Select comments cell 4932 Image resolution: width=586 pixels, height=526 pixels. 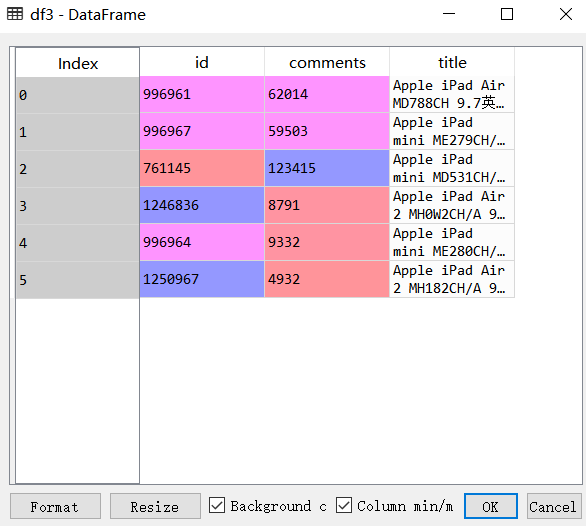point(327,279)
